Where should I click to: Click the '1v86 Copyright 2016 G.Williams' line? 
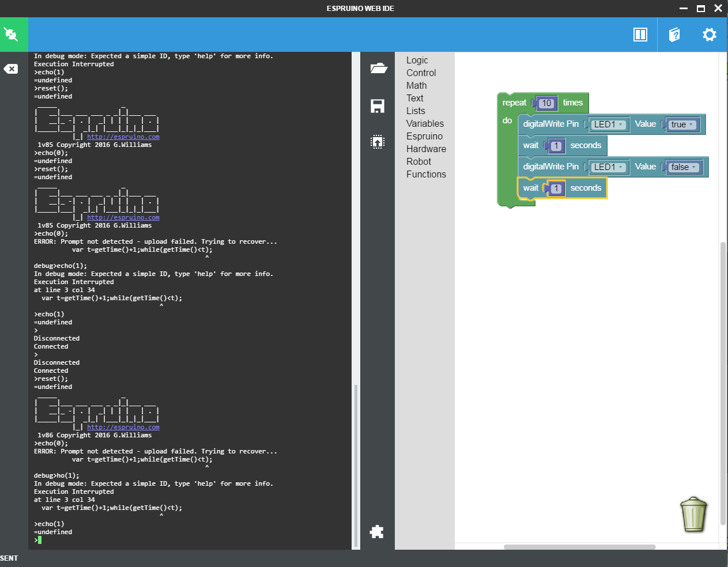[95, 436]
